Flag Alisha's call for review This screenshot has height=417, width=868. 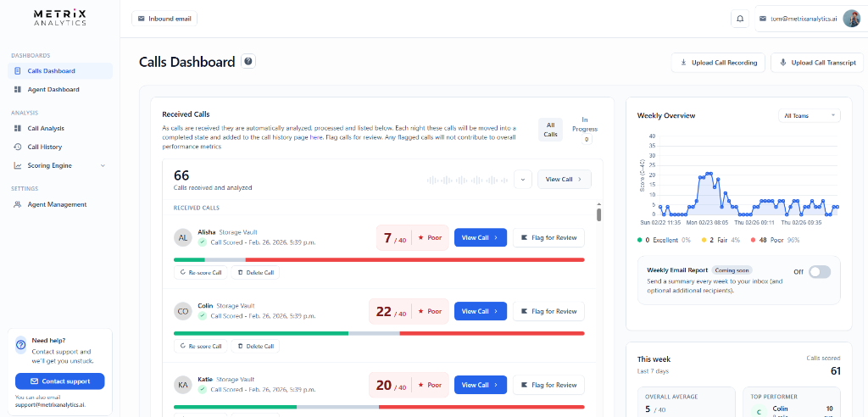click(548, 237)
